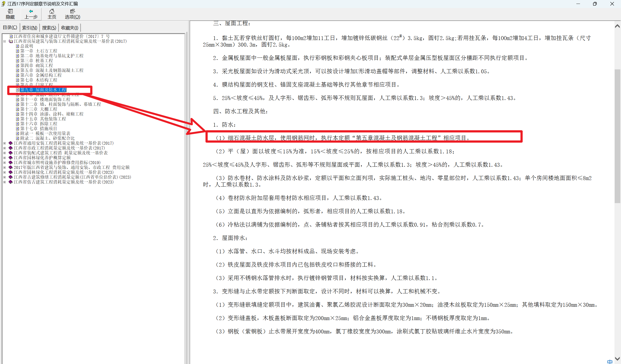Click page icon beside 第十三章 天棚工程

[17, 109]
